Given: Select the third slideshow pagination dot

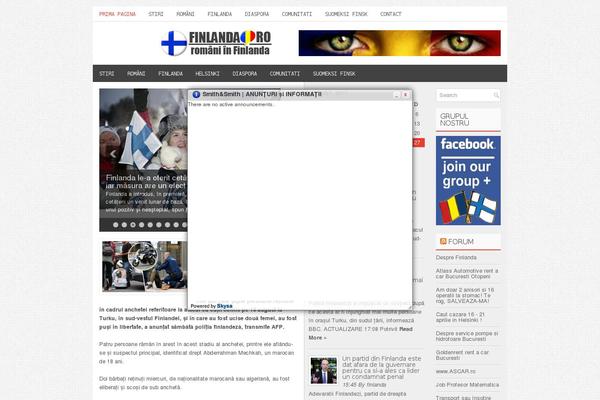Looking at the screenshot, I should click(134, 225).
